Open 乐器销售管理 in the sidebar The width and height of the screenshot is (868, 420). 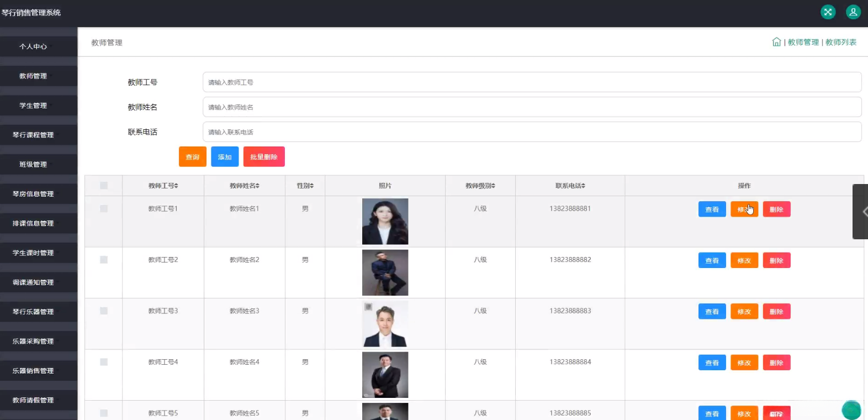[39, 371]
